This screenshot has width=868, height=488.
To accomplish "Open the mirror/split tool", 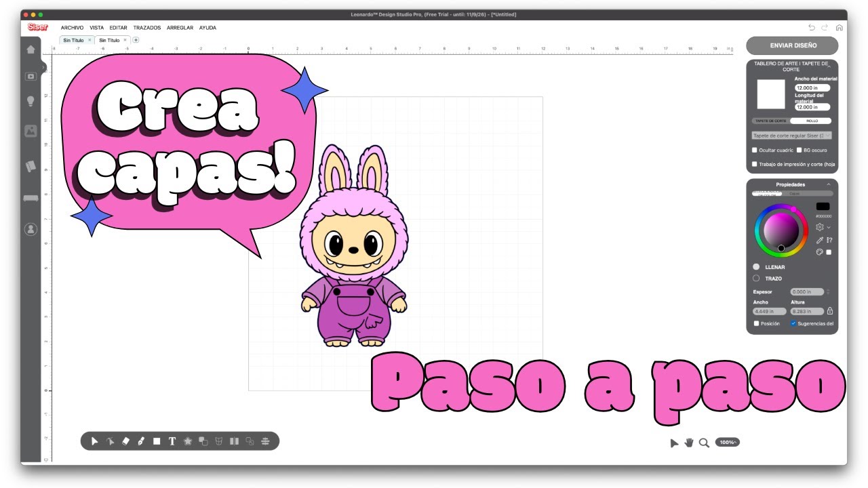I will click(x=234, y=441).
